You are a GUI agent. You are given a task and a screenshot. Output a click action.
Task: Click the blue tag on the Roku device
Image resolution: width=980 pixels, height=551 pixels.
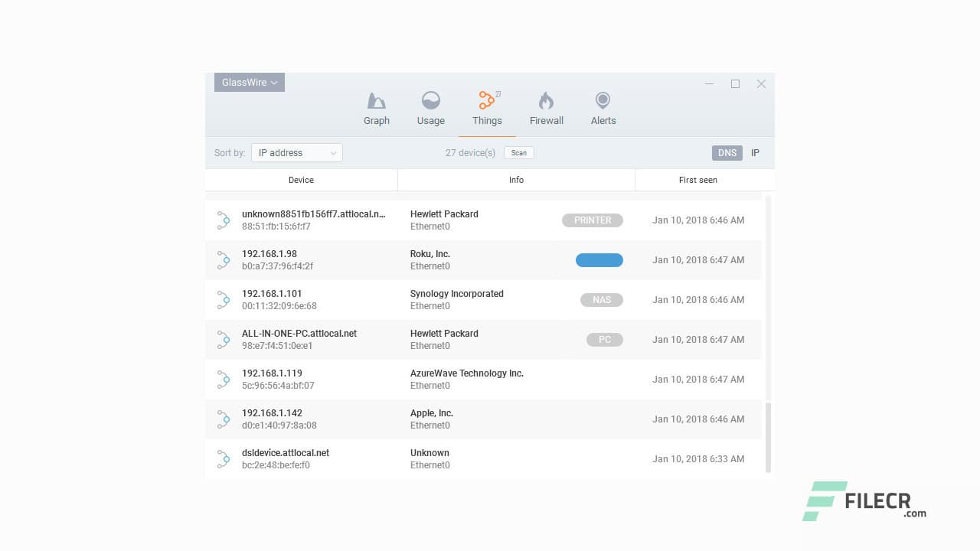pos(599,259)
